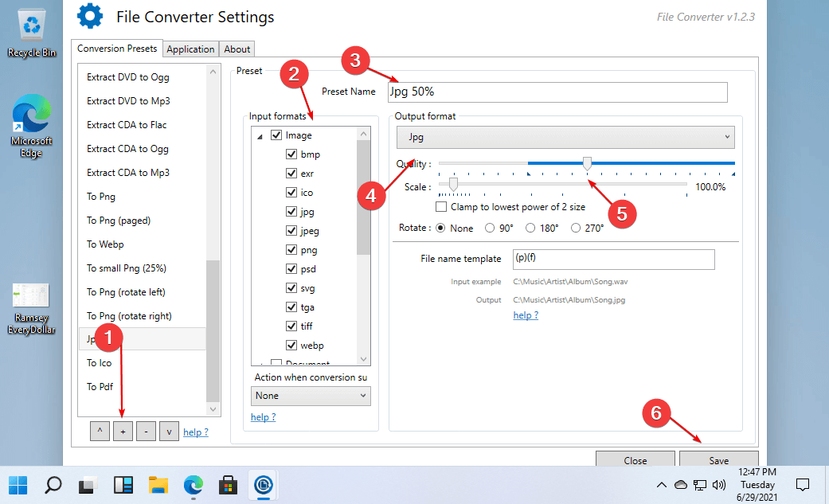This screenshot has height=504, width=829.
Task: Click the Windows Start button on taskbar
Action: (x=18, y=484)
